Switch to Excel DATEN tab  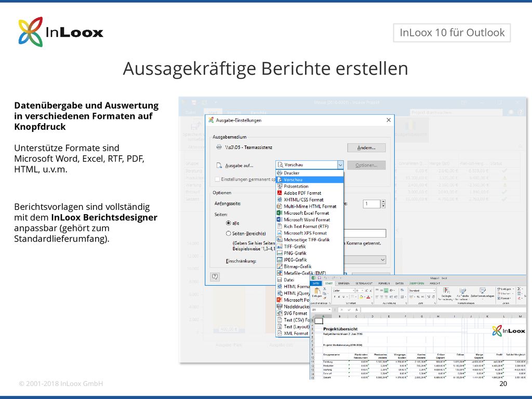click(x=400, y=283)
